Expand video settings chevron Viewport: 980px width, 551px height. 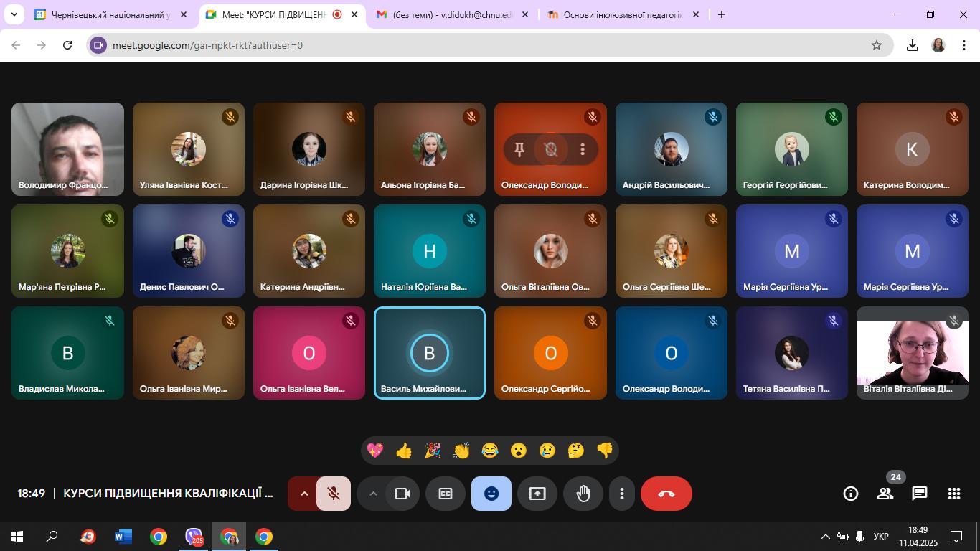tap(373, 494)
